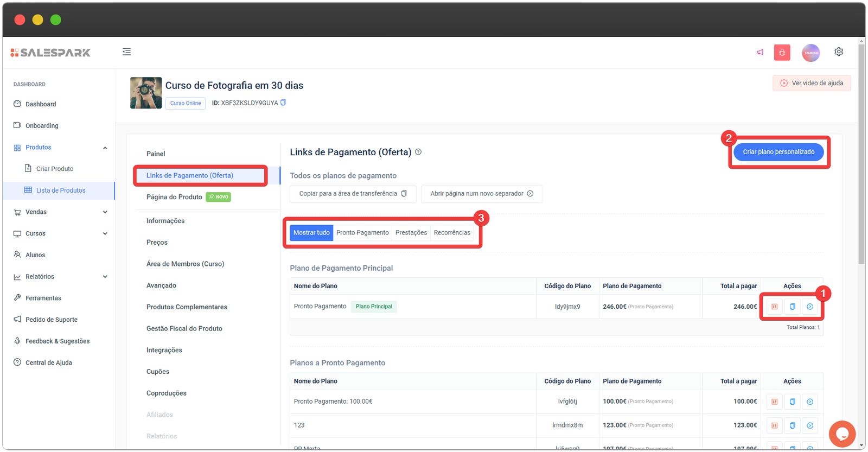
Task: Copy the product ID using copy icon
Action: 283,103
